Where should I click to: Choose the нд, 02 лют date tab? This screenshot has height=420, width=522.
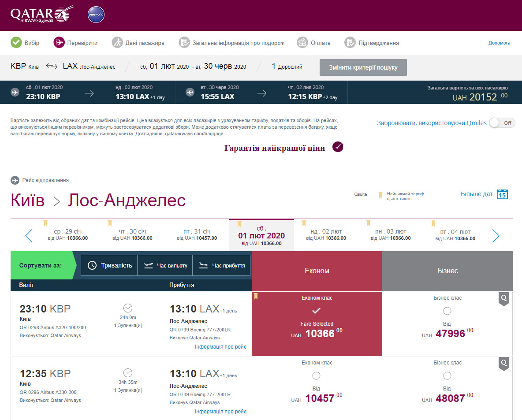tap(326, 234)
